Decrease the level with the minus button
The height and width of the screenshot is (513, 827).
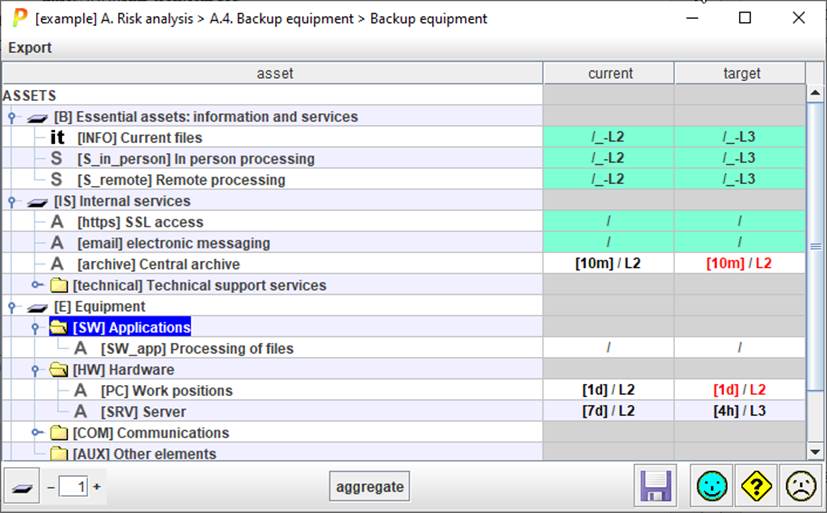51,487
